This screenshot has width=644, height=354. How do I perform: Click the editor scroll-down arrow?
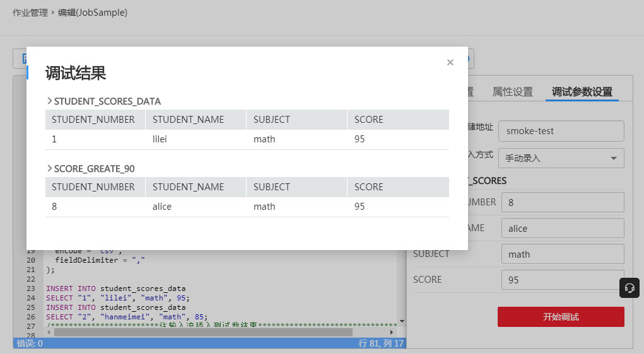(402, 321)
